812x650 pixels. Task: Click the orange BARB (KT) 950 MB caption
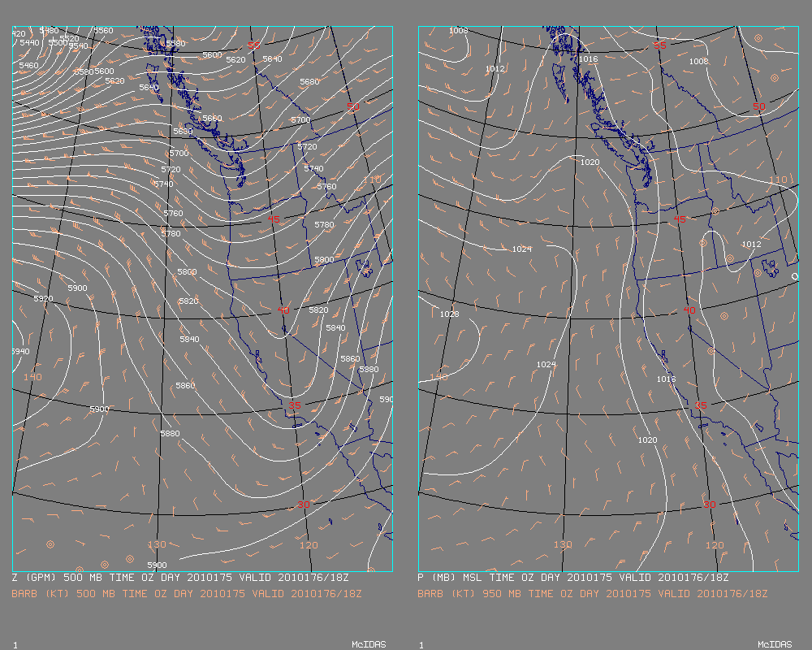click(593, 593)
